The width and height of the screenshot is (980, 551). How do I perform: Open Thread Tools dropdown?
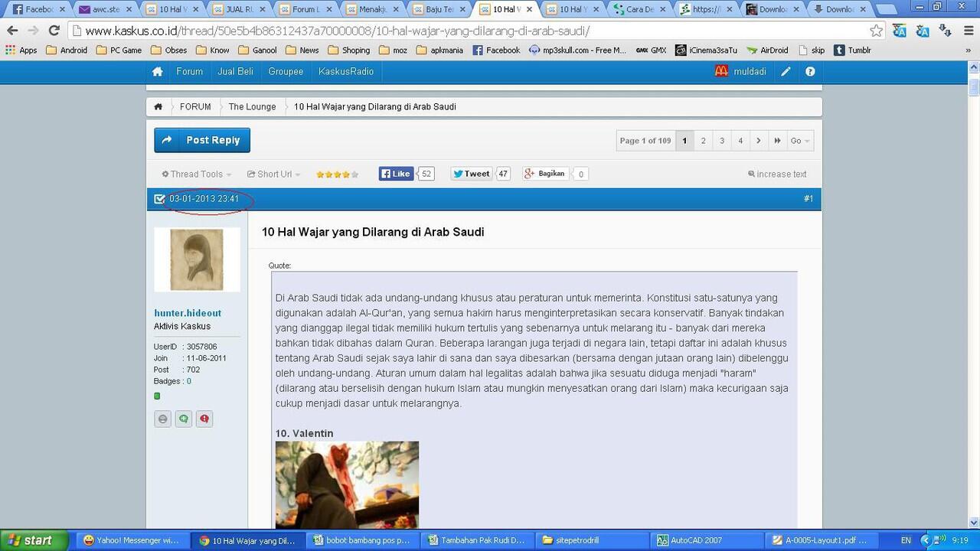197,174
